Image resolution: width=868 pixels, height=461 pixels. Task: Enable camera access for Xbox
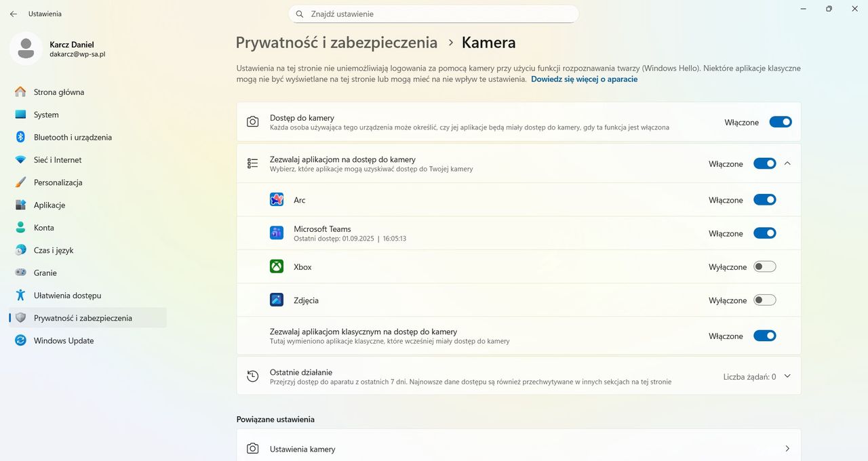(x=764, y=266)
